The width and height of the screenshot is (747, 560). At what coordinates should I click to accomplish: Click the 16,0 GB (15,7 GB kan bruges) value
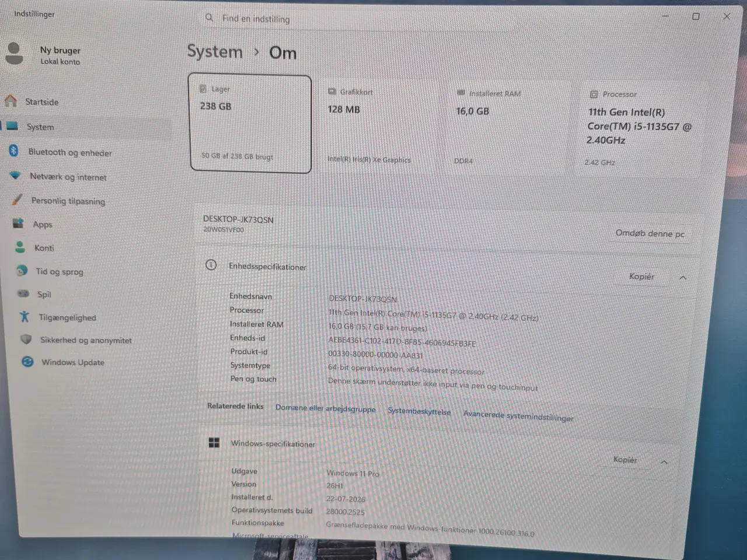tap(378, 327)
